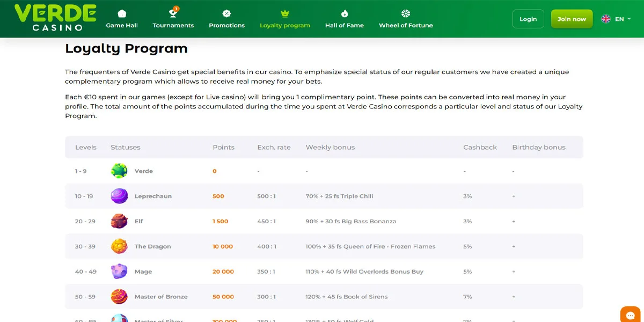Image resolution: width=644 pixels, height=322 pixels.
Task: Click the 90% + 30 fs Big Bass Bonanza bonus
Action: [x=351, y=221]
